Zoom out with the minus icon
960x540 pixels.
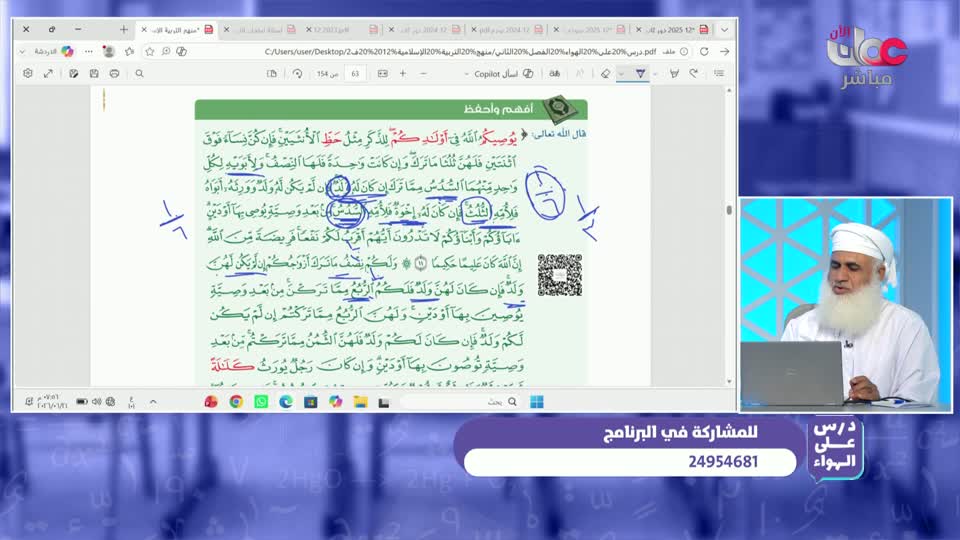click(423, 73)
